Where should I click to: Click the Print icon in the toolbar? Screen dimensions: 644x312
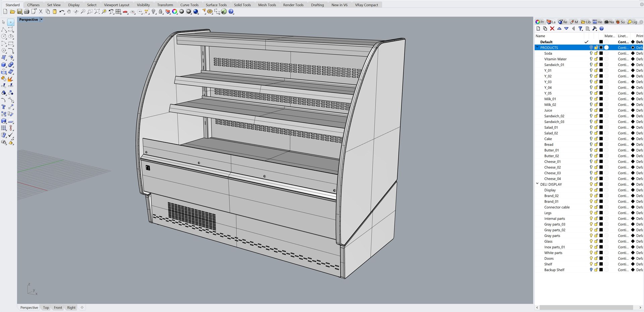tap(26, 12)
